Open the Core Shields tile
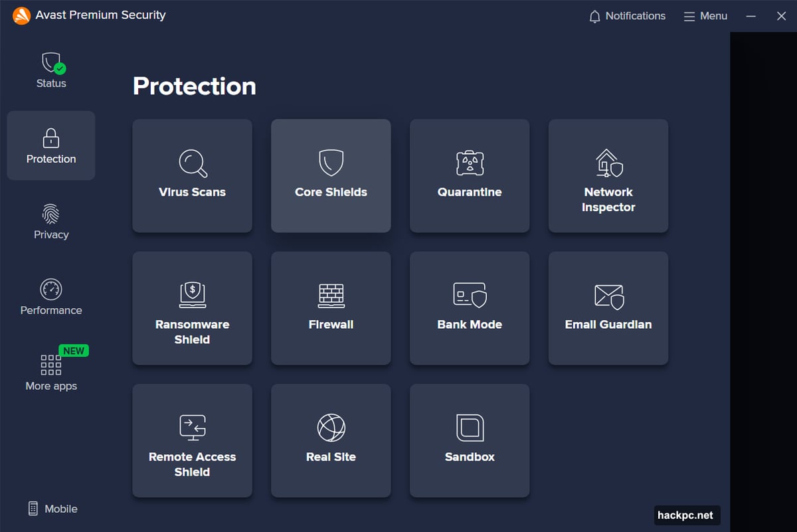Viewport: 797px width, 532px height. click(331, 176)
